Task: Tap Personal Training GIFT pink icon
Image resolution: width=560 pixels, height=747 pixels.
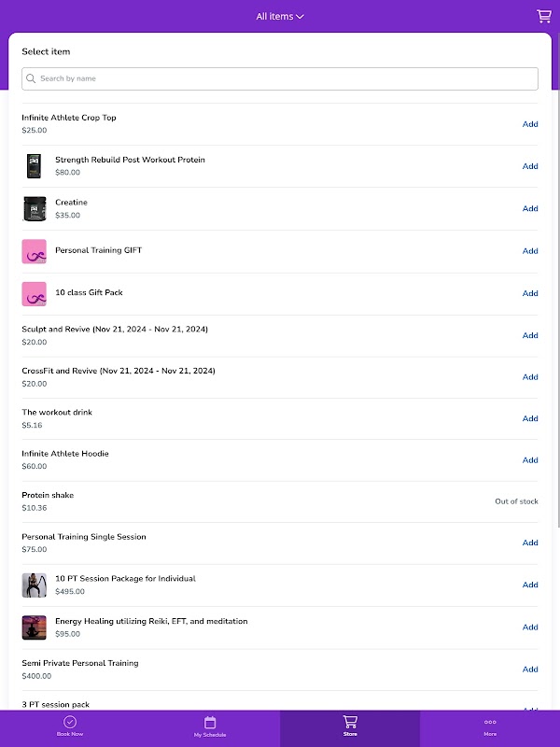Action: tap(35, 251)
